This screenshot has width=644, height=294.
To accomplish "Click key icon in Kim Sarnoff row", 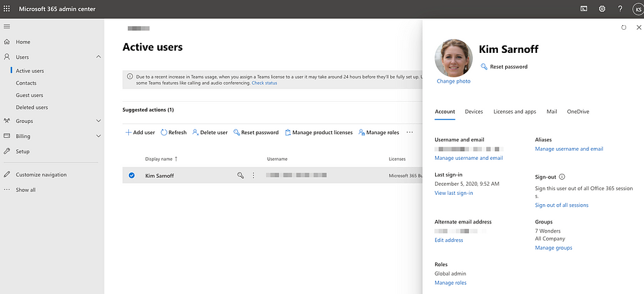I will (241, 175).
